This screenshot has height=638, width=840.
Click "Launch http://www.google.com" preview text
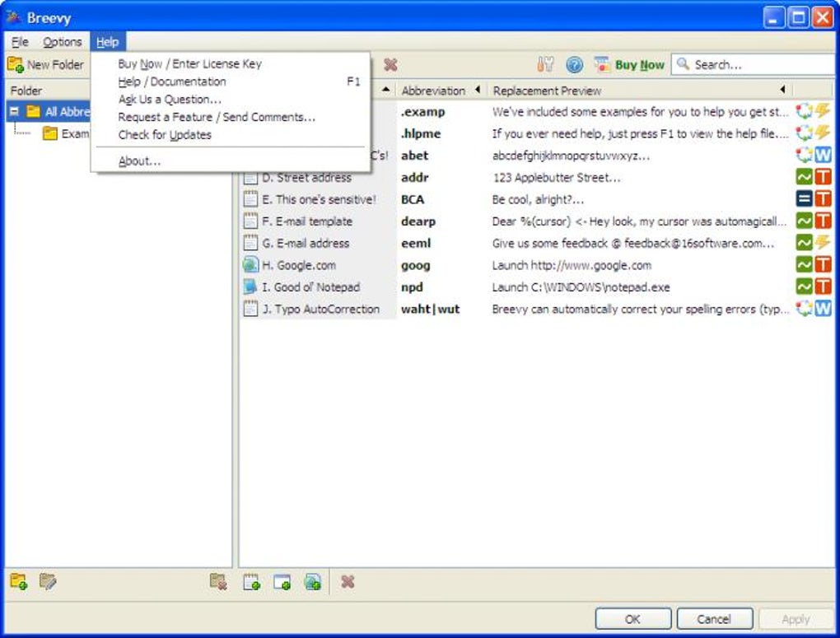click(x=572, y=265)
